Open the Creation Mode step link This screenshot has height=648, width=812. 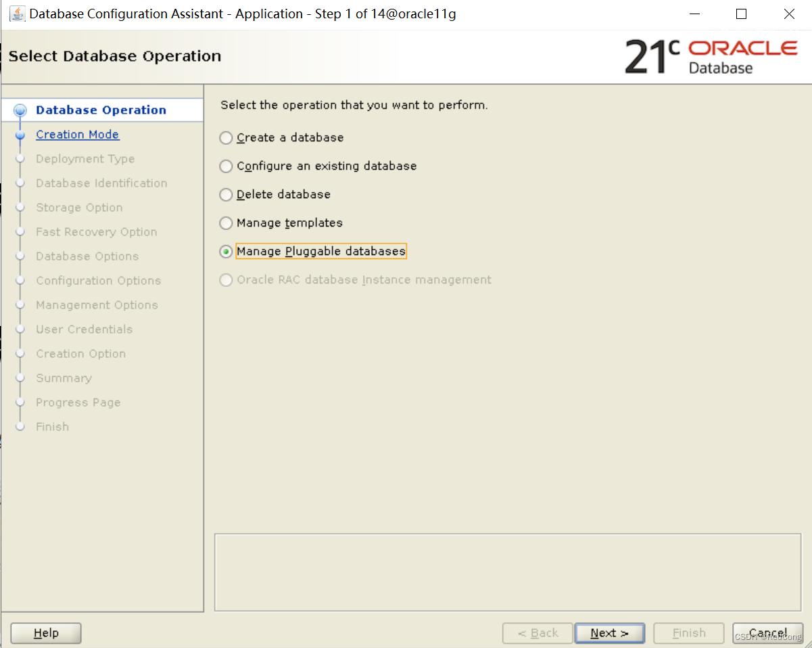[78, 135]
